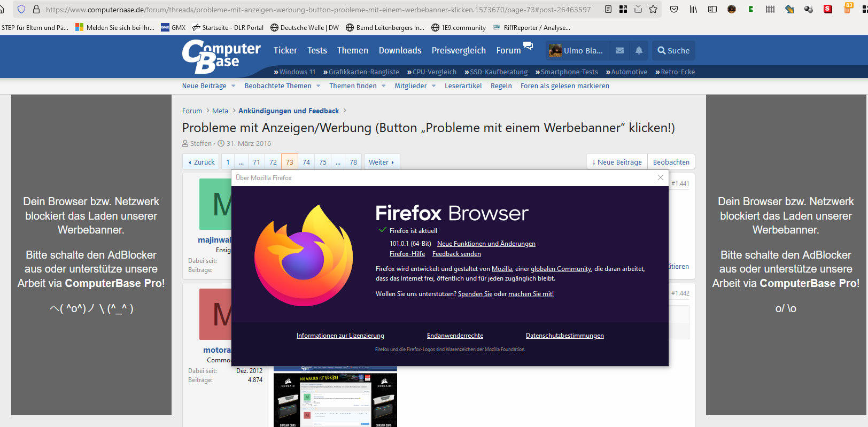868x427 pixels.
Task: Go to thread page 72
Action: [x=273, y=162]
